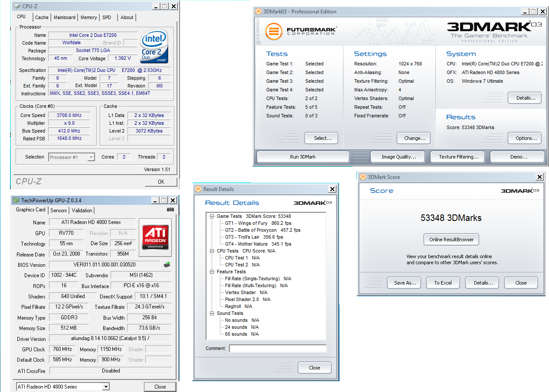The height and width of the screenshot is (392, 549).
Task: Export the score To Excel
Action: click(443, 283)
